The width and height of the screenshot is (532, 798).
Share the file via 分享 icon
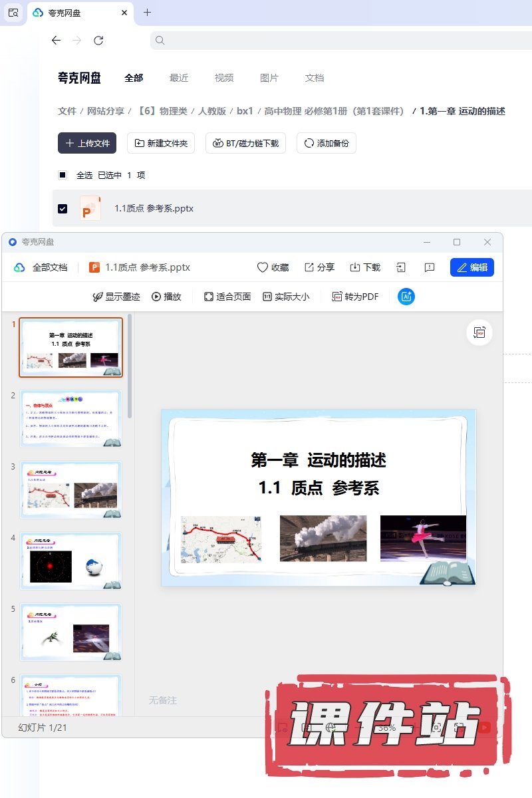309,267
